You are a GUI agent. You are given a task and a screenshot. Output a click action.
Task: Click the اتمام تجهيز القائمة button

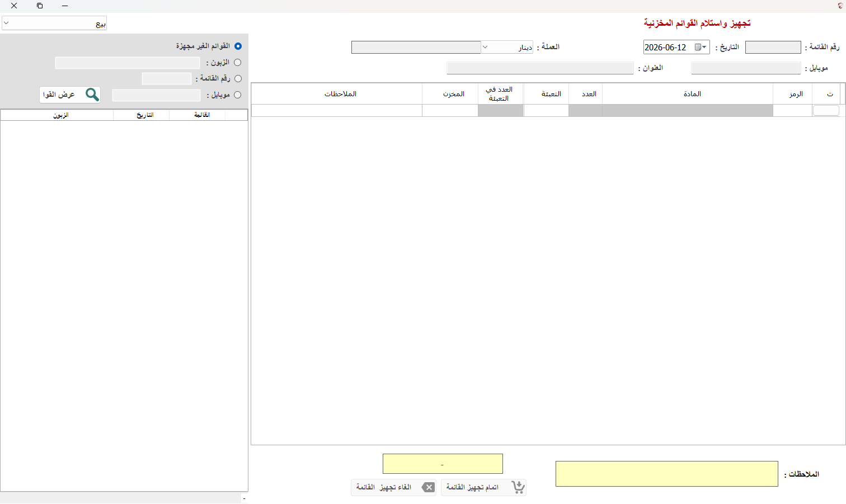click(x=484, y=487)
